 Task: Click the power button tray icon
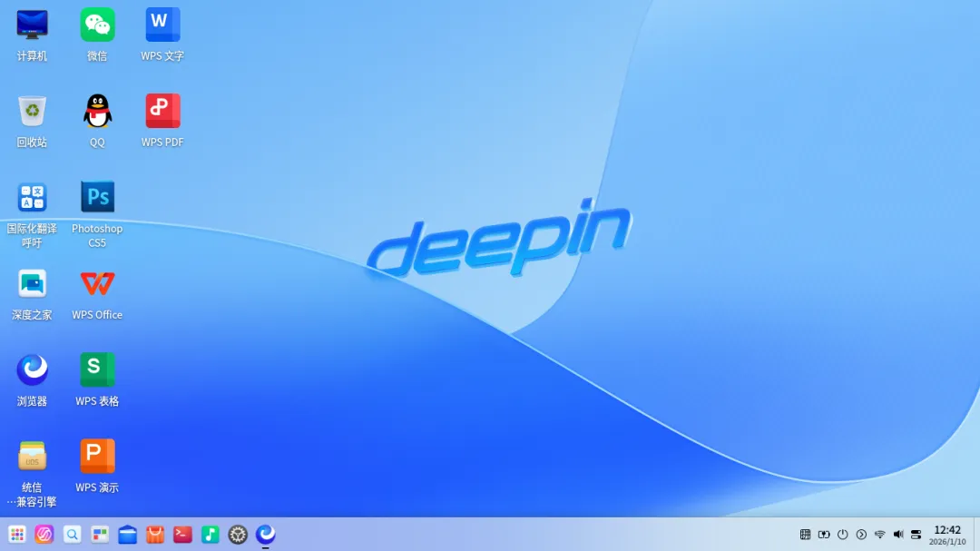842,534
